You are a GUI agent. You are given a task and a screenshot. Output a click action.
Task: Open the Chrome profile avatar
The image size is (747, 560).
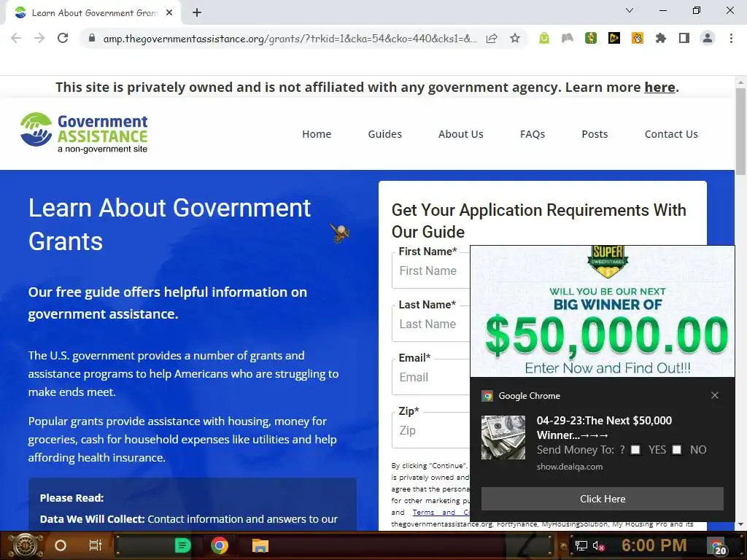tap(708, 38)
